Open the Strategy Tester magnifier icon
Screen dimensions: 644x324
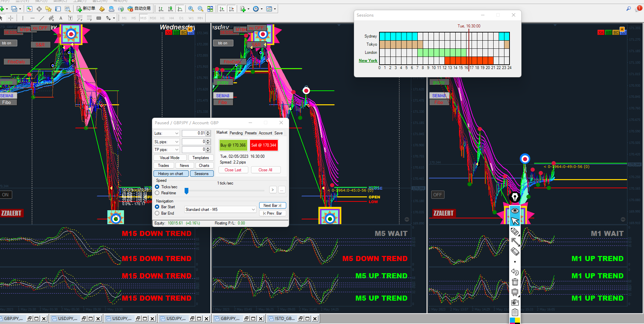click(67, 9)
